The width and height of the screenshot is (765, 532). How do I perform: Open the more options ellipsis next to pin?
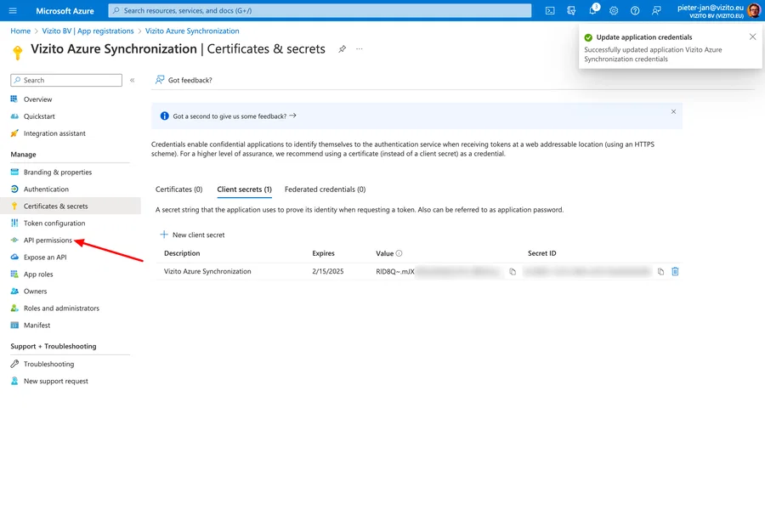[358, 50]
